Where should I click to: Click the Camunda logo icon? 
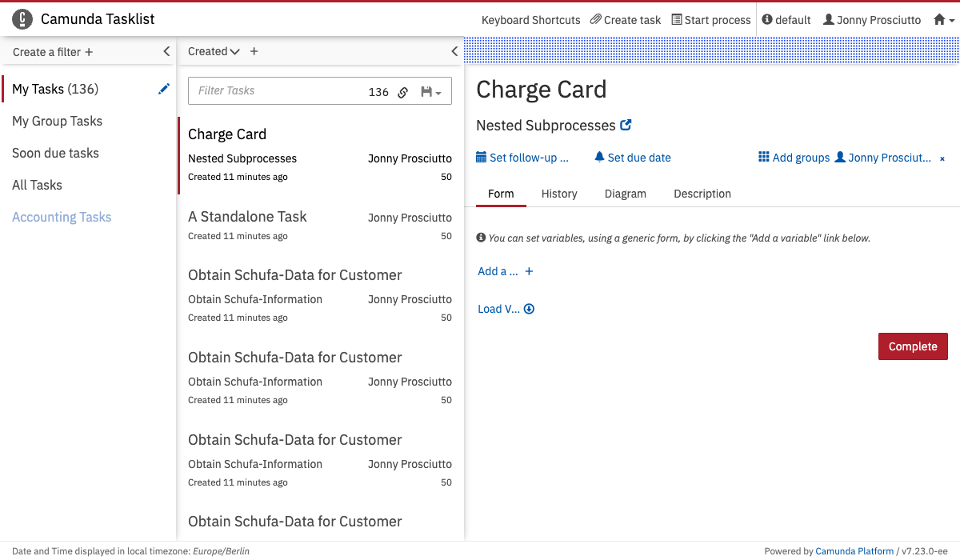pyautogui.click(x=23, y=19)
